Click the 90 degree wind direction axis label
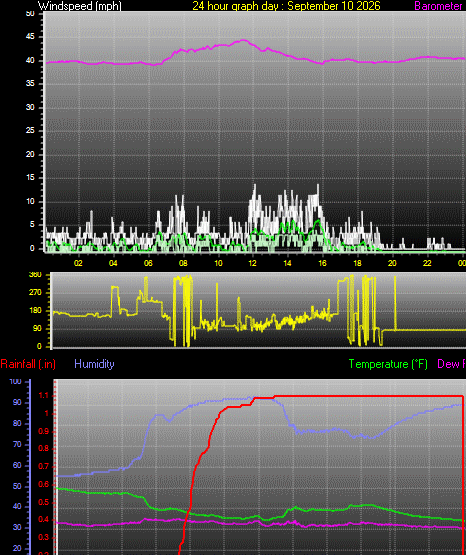Image resolution: width=466 pixels, height=555 pixels. click(37, 328)
